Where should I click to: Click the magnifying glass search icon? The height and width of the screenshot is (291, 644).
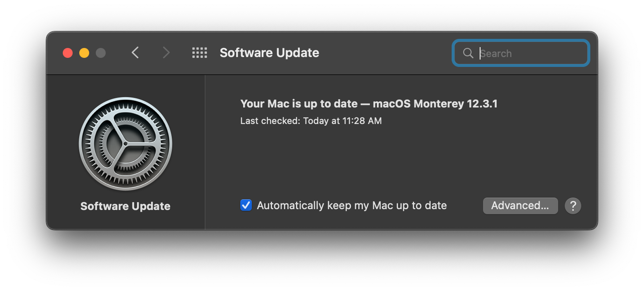[x=468, y=53]
